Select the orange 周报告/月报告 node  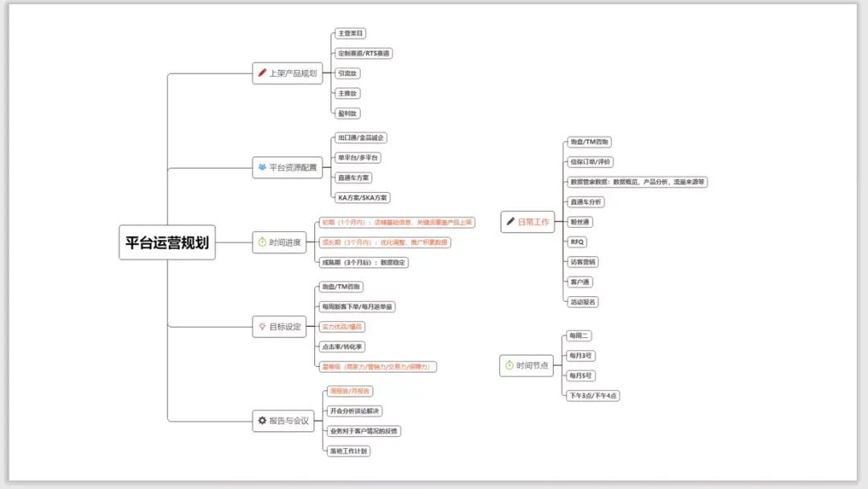pyautogui.click(x=350, y=390)
